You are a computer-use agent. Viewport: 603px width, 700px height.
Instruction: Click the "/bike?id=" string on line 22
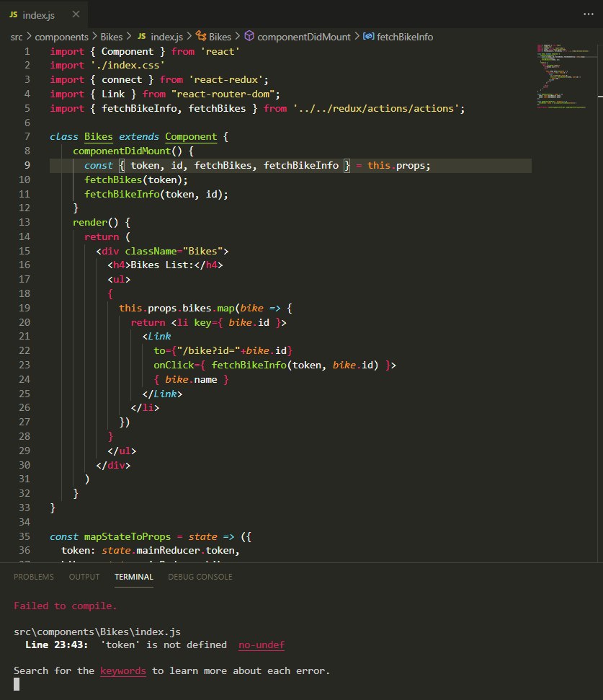pos(209,351)
